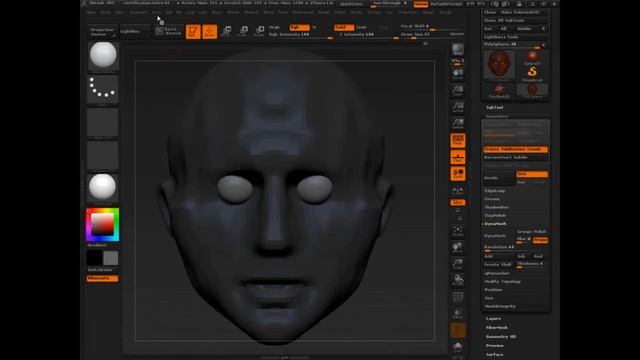Launch Projection Master
Image resolution: width=640 pixels, height=360 pixels.
pyautogui.click(x=102, y=32)
